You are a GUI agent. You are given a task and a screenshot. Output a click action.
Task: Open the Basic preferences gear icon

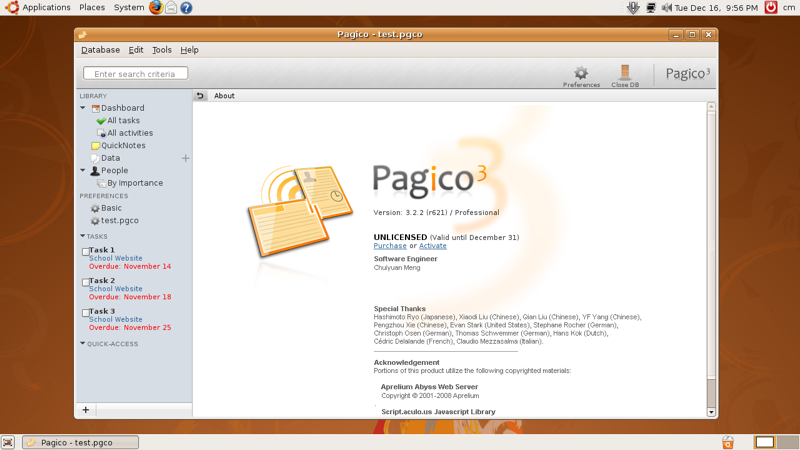[x=95, y=208]
